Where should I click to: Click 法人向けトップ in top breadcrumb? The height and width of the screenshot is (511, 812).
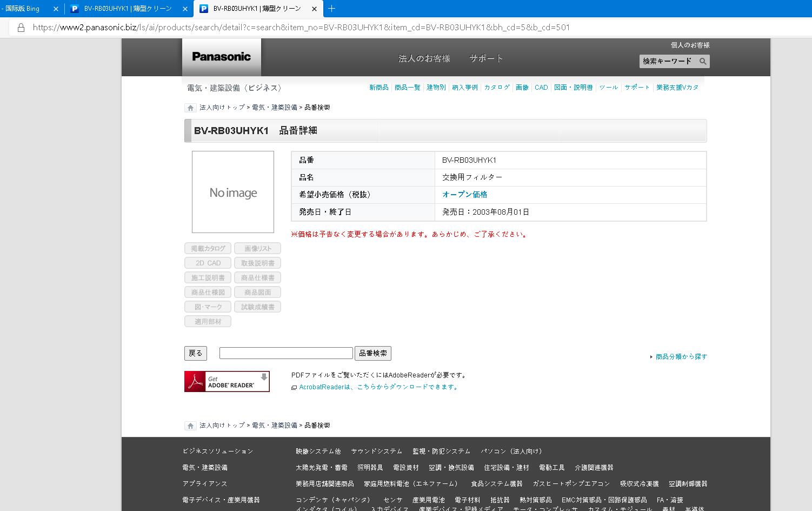coord(222,108)
